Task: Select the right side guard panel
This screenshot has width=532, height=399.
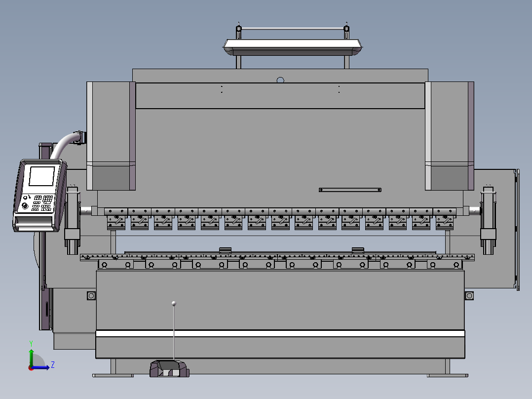Action: 517,230
